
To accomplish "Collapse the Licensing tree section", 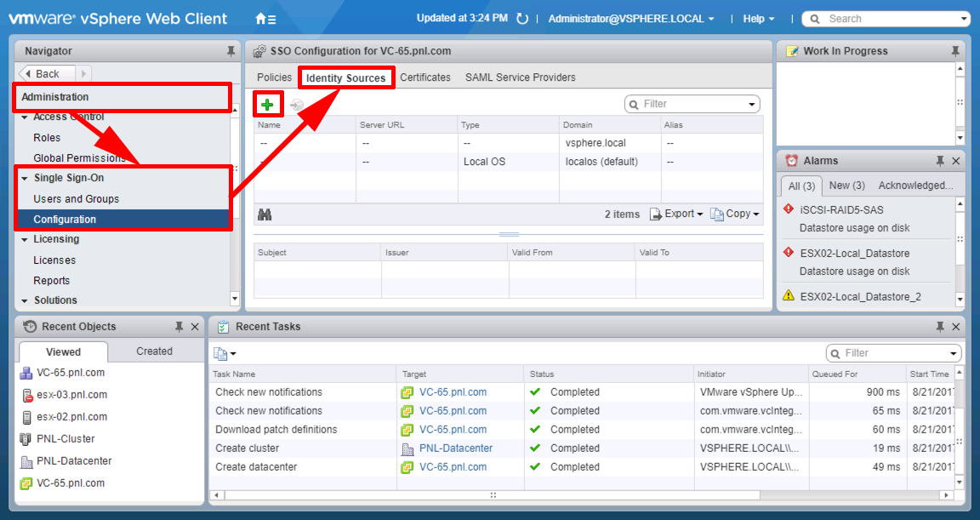I will tap(25, 239).
